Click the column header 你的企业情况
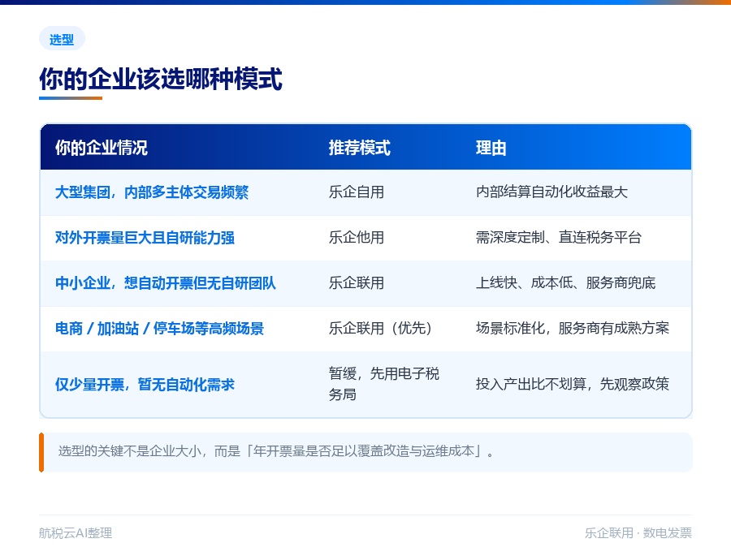Viewport: 731px width, 560px height. (x=102, y=148)
